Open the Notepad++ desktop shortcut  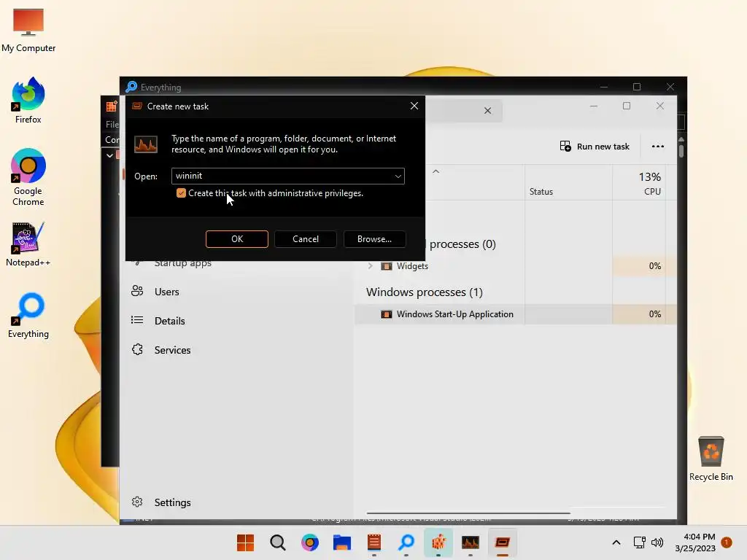tap(28, 244)
